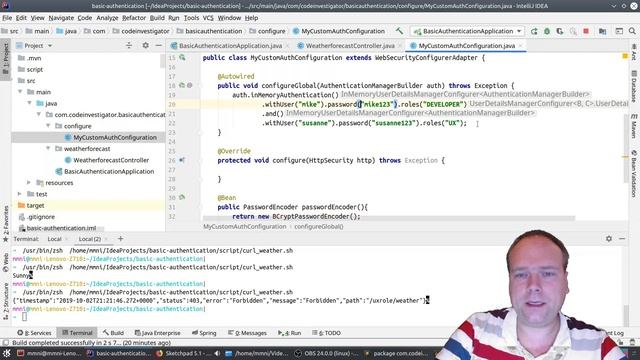
Task: Click gutter bean icon on line 18
Action: [x=182, y=85]
